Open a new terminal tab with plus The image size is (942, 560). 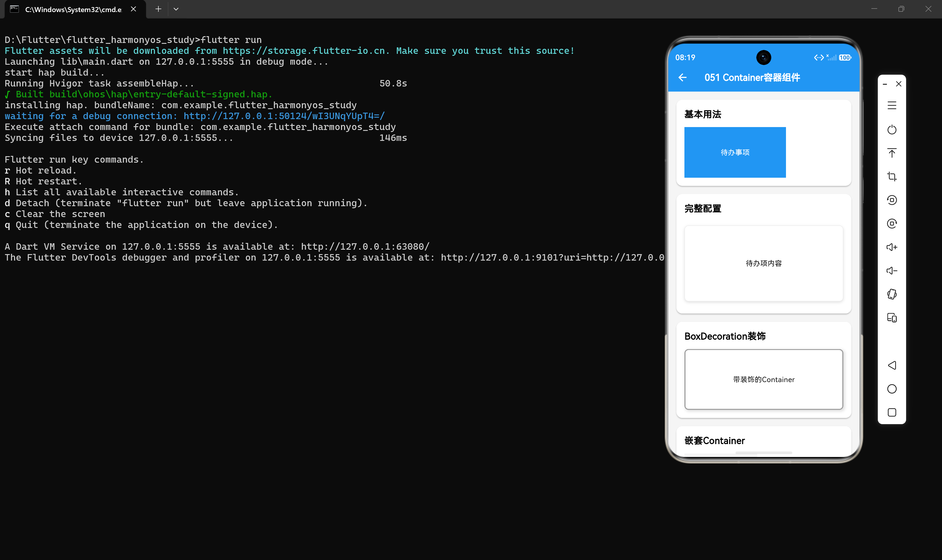point(158,9)
